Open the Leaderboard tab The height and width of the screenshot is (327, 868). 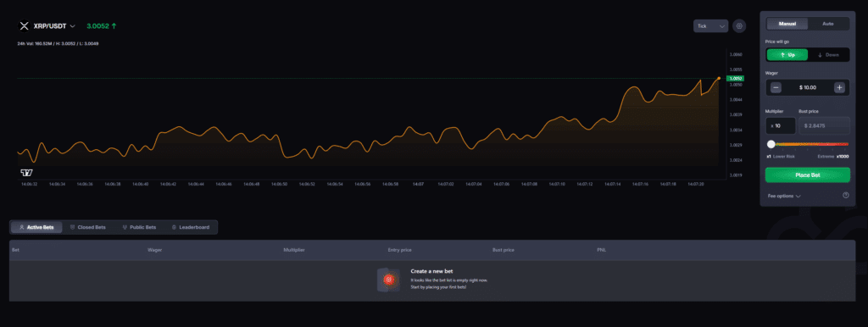191,227
